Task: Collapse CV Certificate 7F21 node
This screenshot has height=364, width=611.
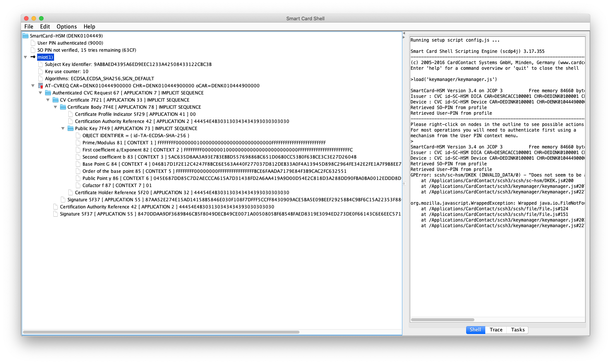Action: pyautogui.click(x=48, y=100)
